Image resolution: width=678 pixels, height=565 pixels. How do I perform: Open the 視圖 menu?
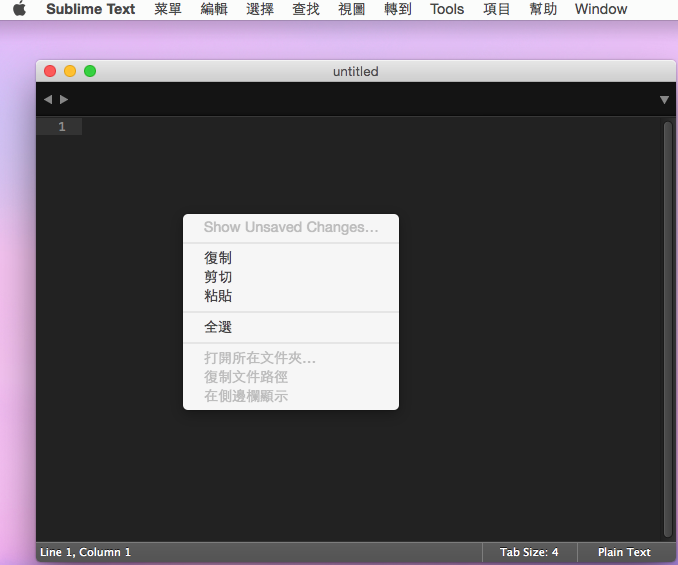pyautogui.click(x=352, y=9)
